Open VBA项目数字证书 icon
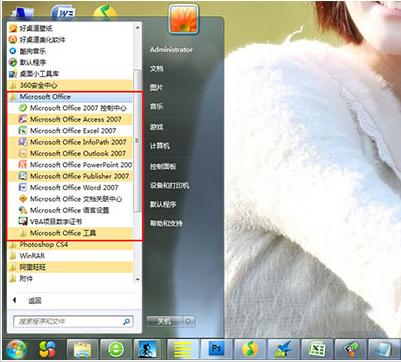Image resolution: width=401 pixels, height=362 pixels. 23,221
